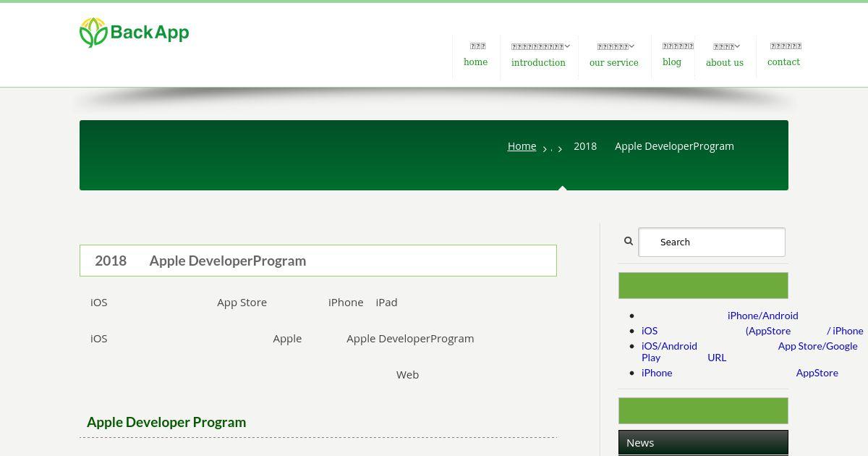Open the introduction menu item
The width and height of the screenshot is (868, 456).
539,54
